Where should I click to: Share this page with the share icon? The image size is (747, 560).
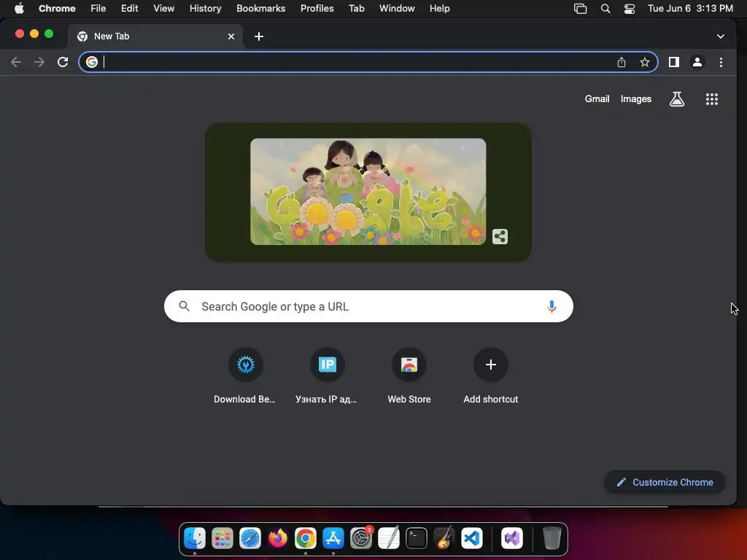[622, 62]
